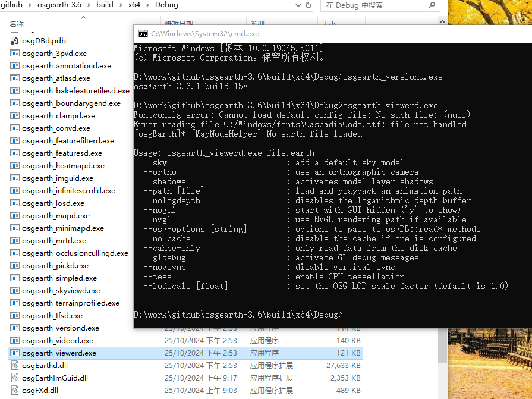532x399 pixels.
Task: Go to the x64 breadcrumb folder
Action: coord(134,5)
